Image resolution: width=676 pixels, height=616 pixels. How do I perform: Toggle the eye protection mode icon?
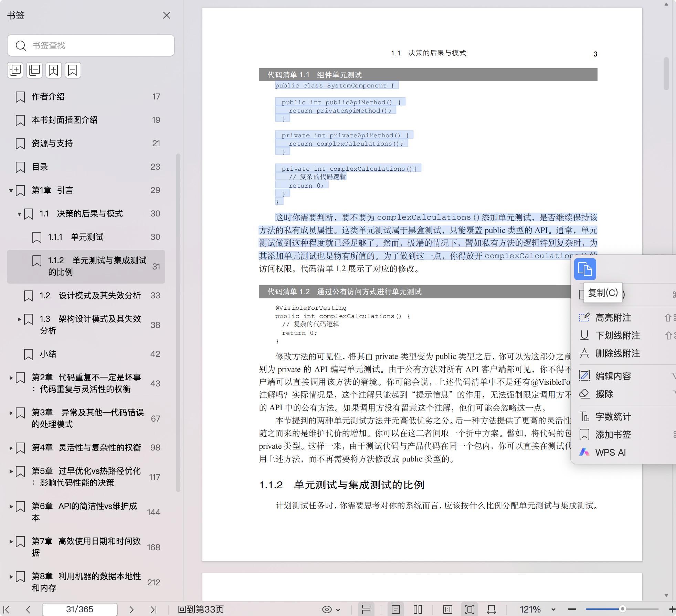pos(327,609)
